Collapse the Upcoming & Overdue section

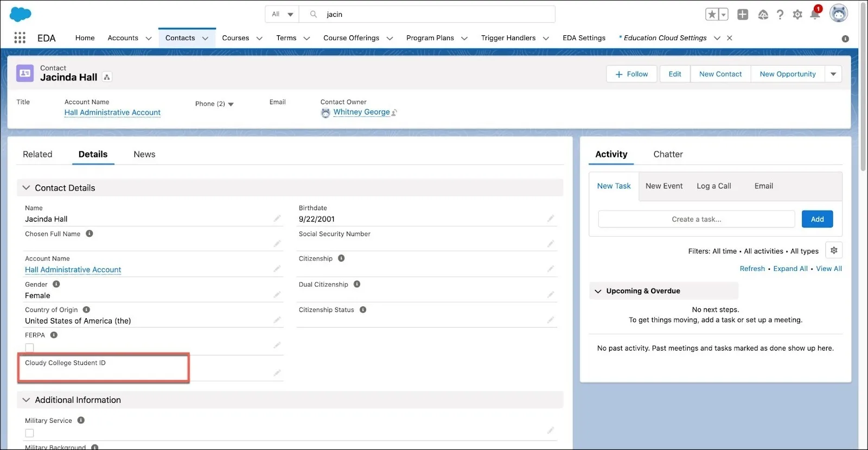point(598,291)
